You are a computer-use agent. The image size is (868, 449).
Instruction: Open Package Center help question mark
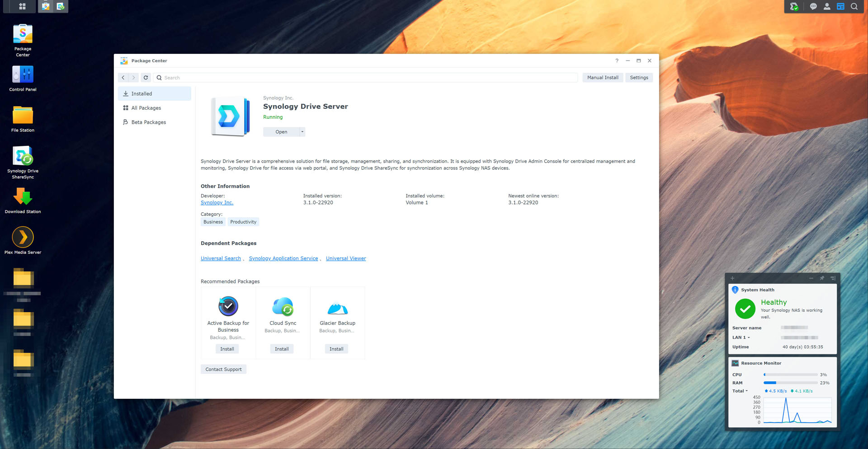617,61
